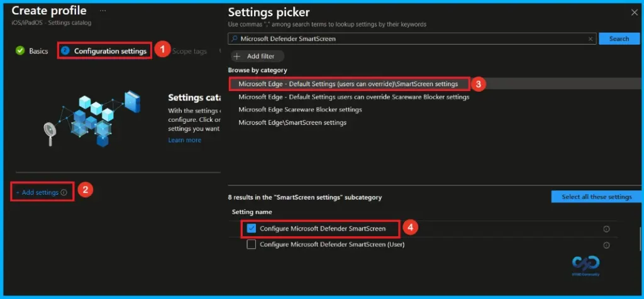This screenshot has height=299, width=644.
Task: Click the Browse by category heading
Action: click(x=257, y=70)
